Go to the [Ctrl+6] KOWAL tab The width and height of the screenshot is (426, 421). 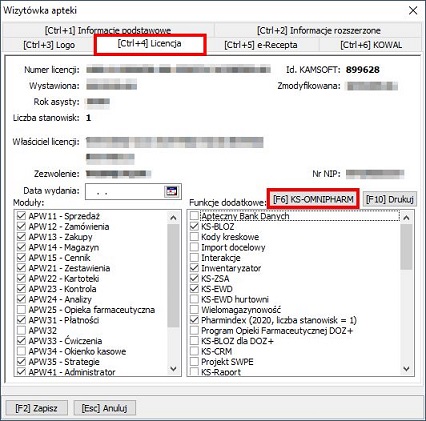(x=371, y=45)
